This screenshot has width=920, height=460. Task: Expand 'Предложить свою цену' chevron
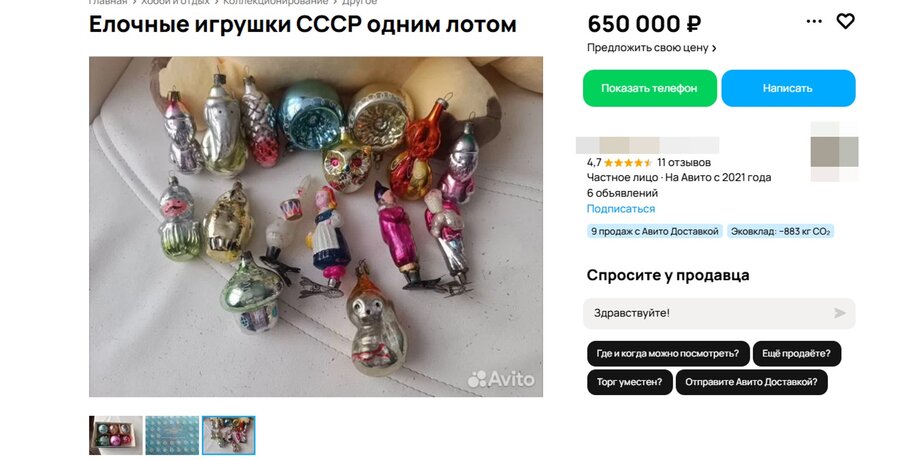click(714, 48)
